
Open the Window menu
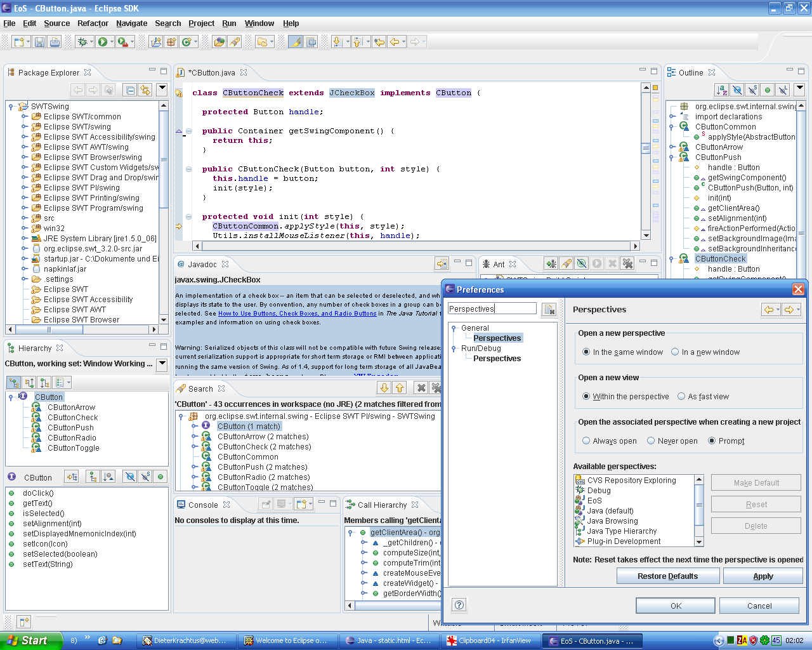pyautogui.click(x=259, y=23)
